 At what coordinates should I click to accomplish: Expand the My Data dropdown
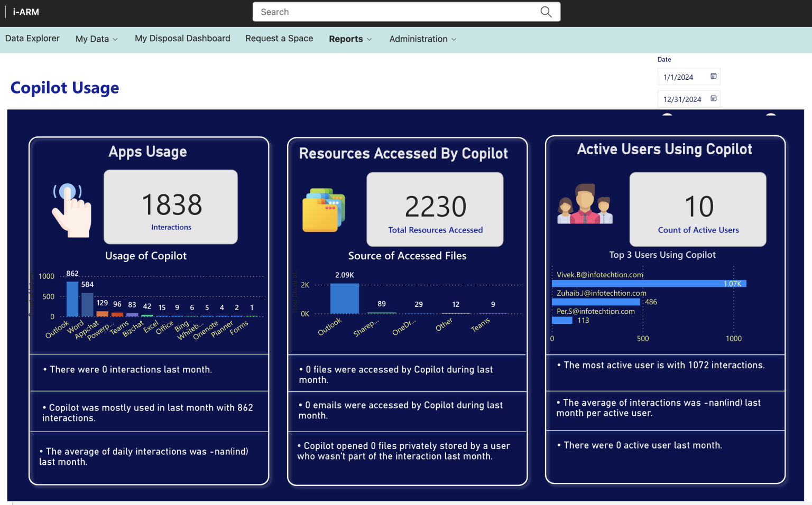click(x=96, y=39)
